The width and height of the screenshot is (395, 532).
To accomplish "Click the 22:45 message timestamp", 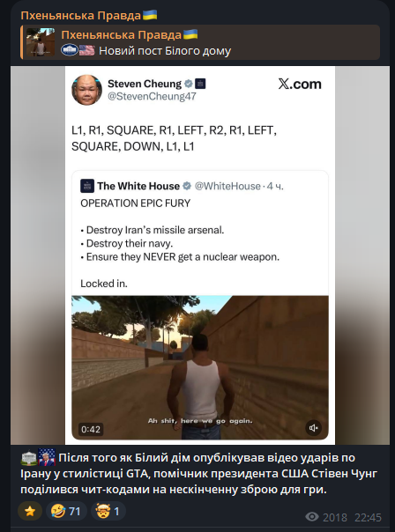I will 369,517.
